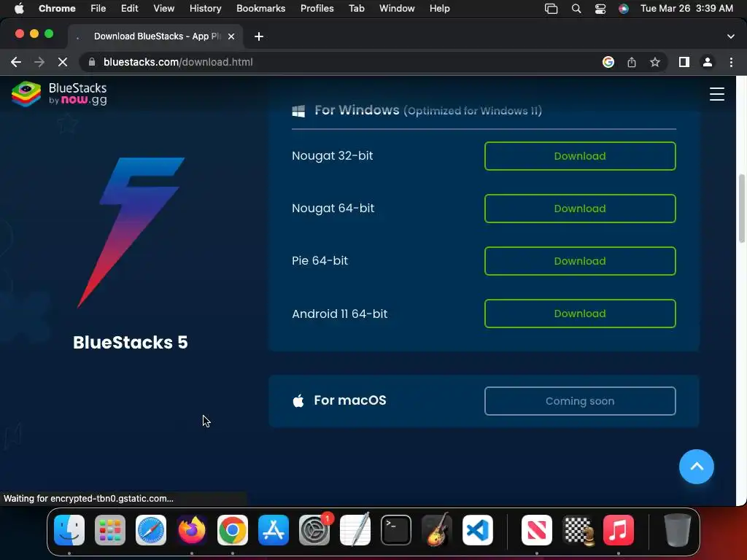Open News app from the dock
The image size is (747, 560).
coord(536,530)
